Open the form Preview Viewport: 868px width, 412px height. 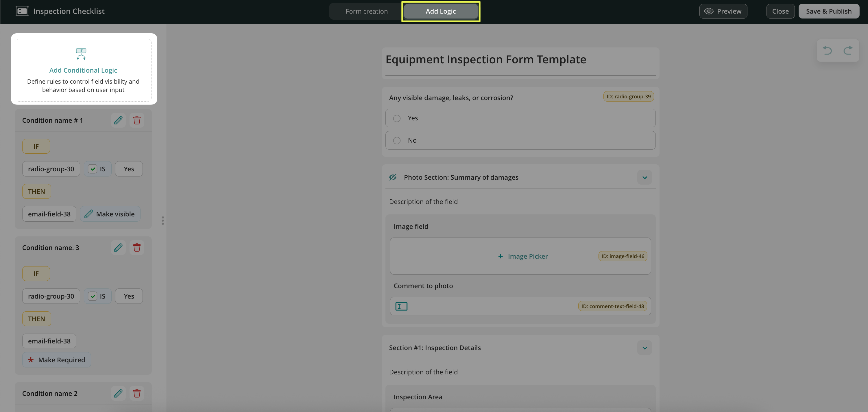pos(723,11)
